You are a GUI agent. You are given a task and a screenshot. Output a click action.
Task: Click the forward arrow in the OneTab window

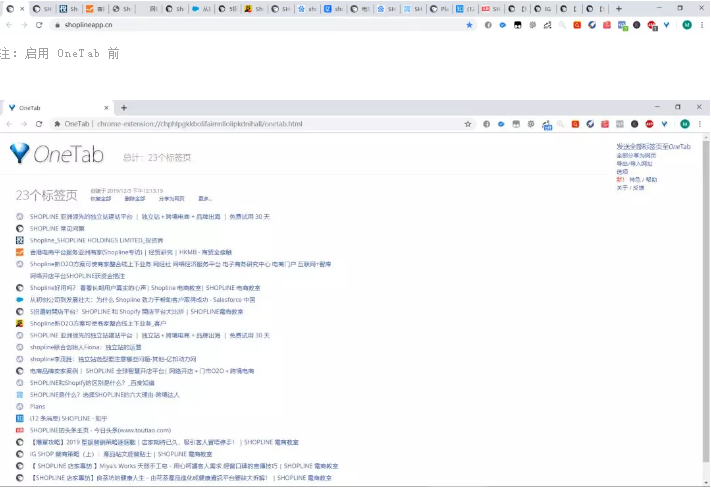coord(24,124)
